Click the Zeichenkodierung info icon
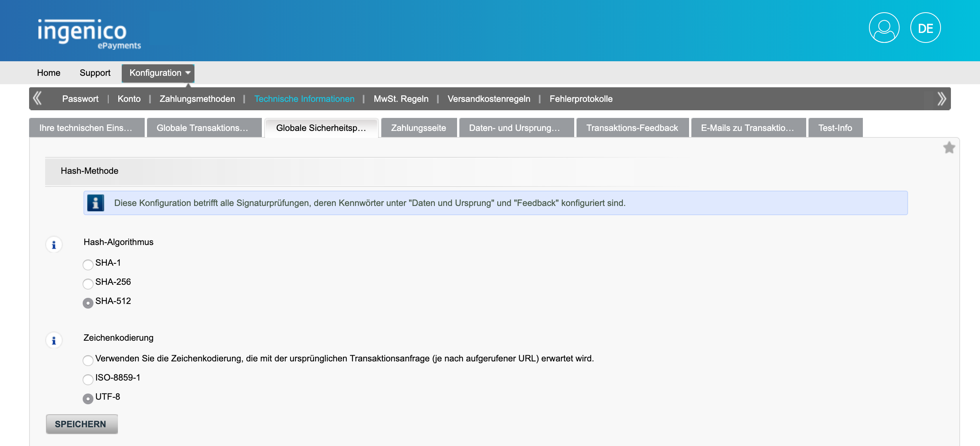Image resolution: width=980 pixels, height=446 pixels. [x=54, y=340]
